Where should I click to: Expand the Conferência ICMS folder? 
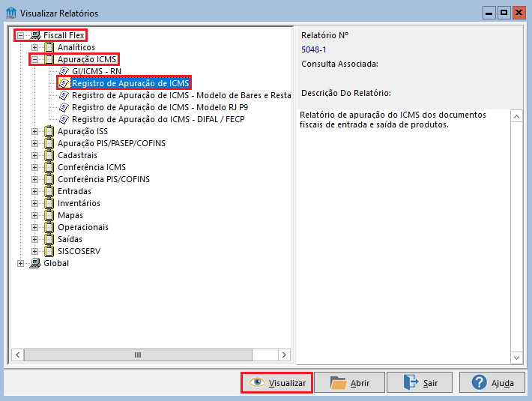click(34, 167)
